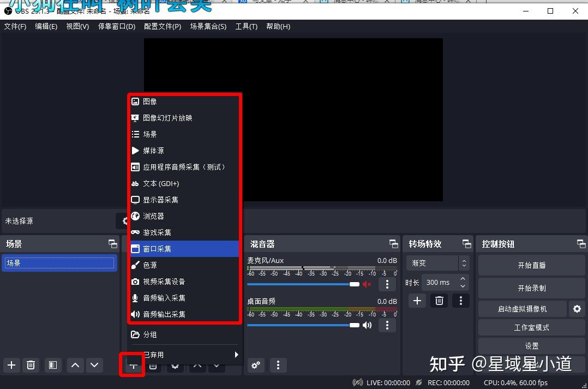588x389 pixels.
Task: Open the 视图(V) menu
Action: point(77,26)
